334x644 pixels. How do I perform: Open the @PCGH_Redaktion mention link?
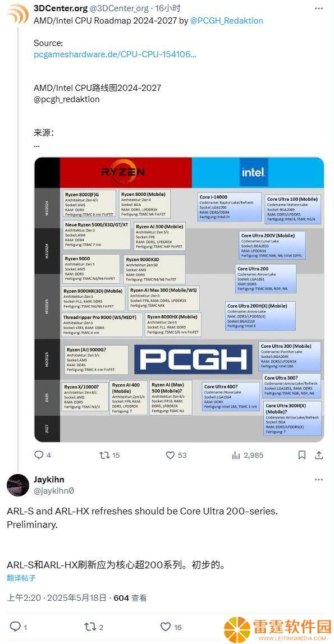227,21
